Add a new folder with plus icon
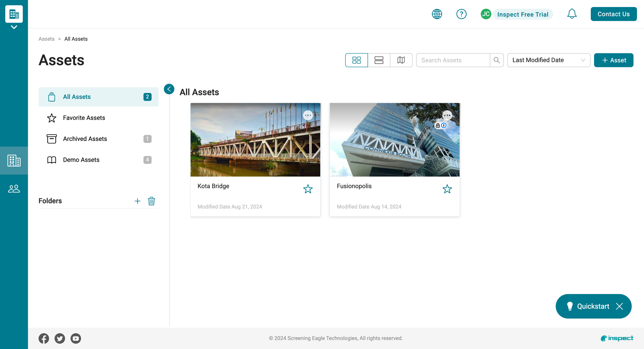 (137, 201)
